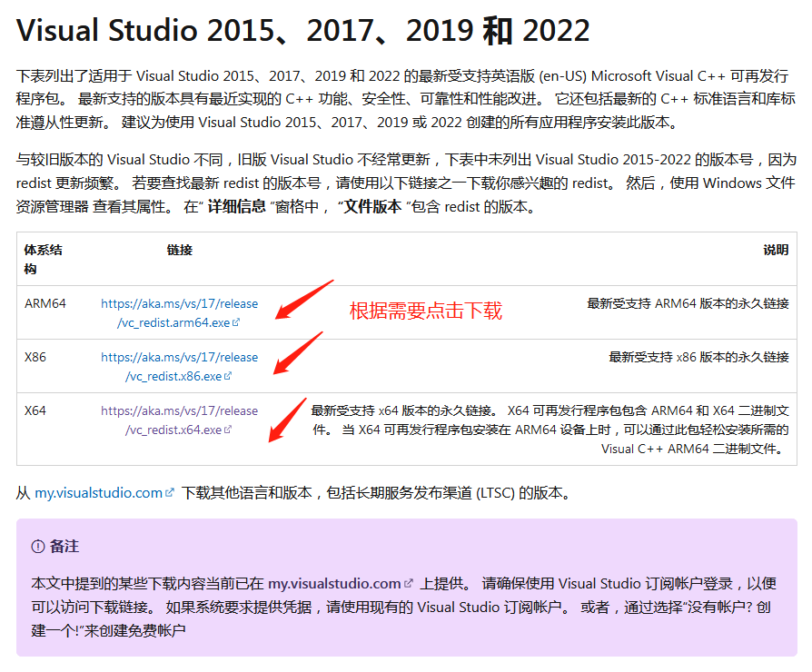This screenshot has width=812, height=672.
Task: Select the X86 row label
Action: (x=36, y=357)
